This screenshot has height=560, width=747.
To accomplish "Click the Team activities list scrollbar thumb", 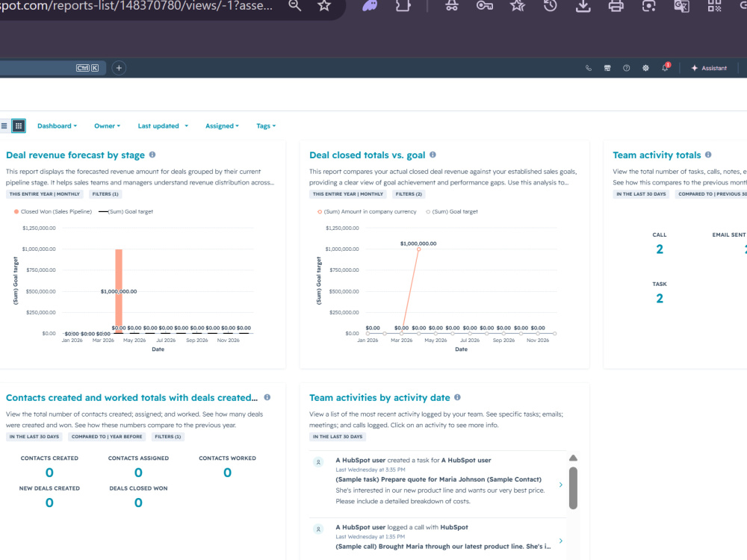I will (573, 488).
